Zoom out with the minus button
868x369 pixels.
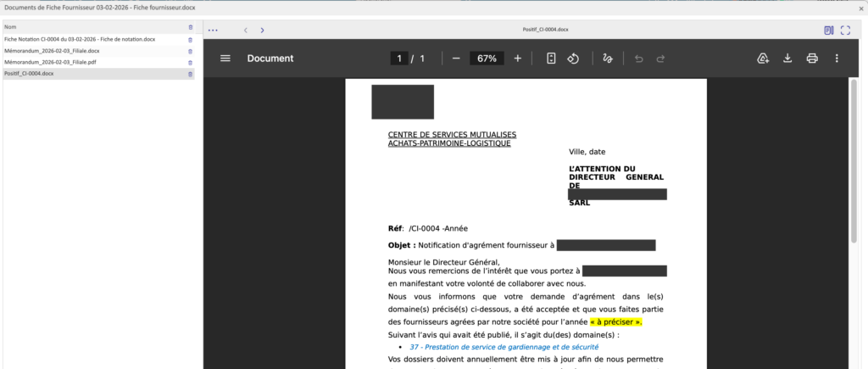[x=456, y=59]
